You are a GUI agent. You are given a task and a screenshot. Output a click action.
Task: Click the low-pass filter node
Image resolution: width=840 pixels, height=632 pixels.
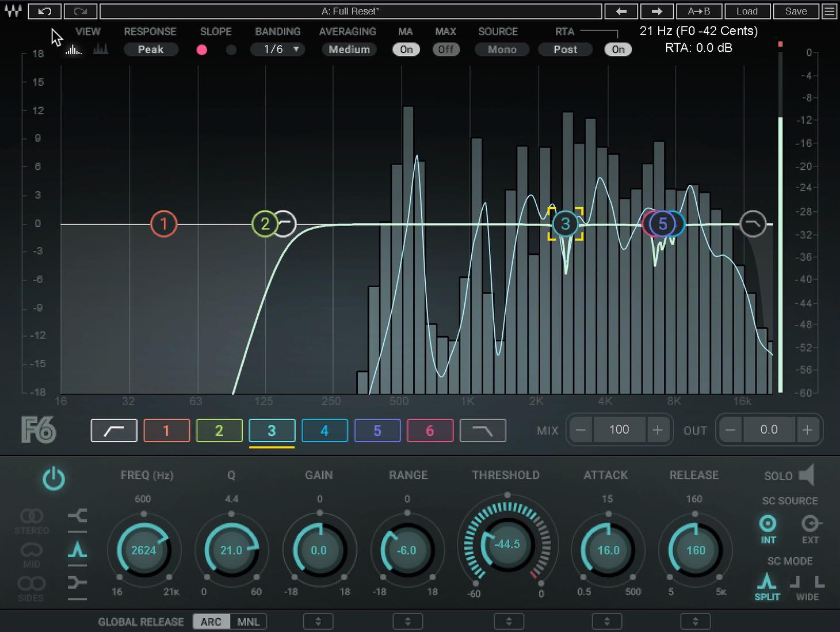753,224
